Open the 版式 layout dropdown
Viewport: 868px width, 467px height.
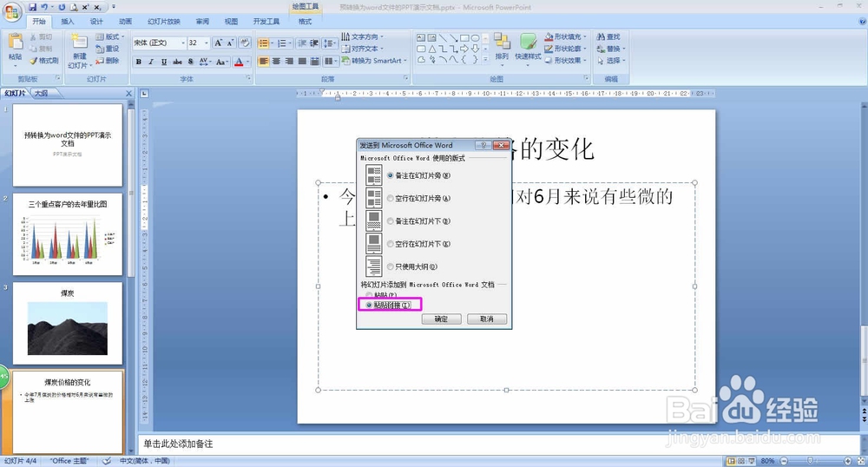[x=109, y=36]
